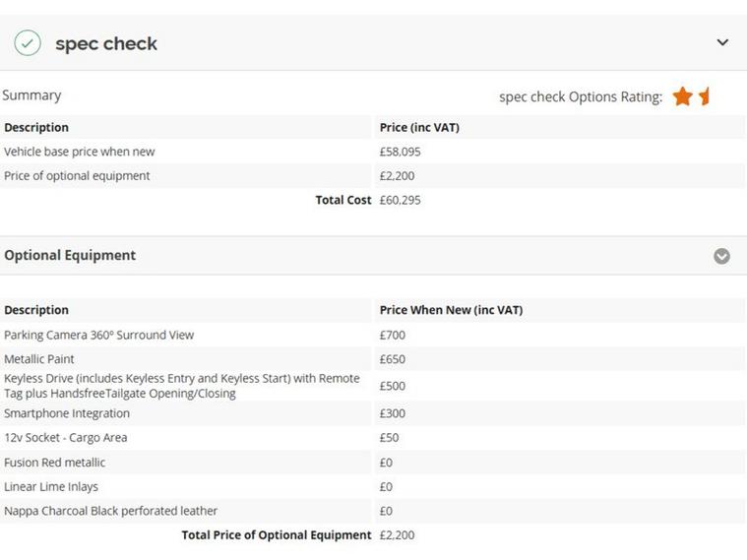
Task: Click the green checkmark spec check icon
Action: tap(28, 43)
